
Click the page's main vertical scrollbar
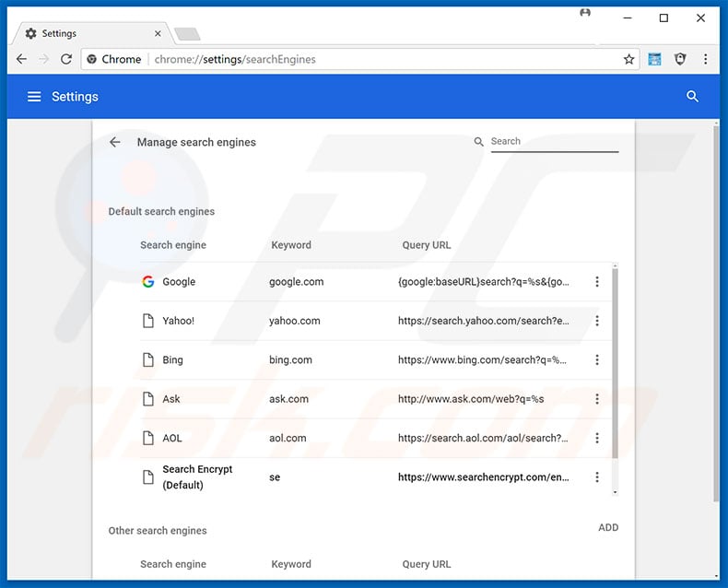[716, 313]
